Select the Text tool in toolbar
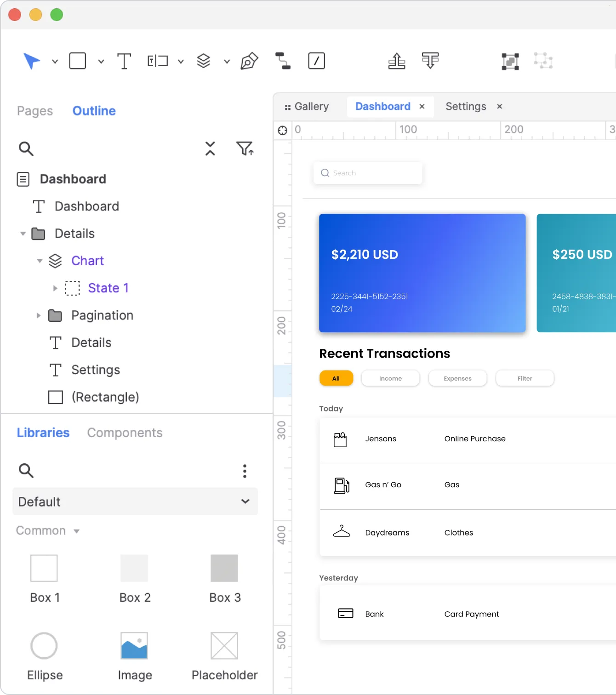 (124, 61)
